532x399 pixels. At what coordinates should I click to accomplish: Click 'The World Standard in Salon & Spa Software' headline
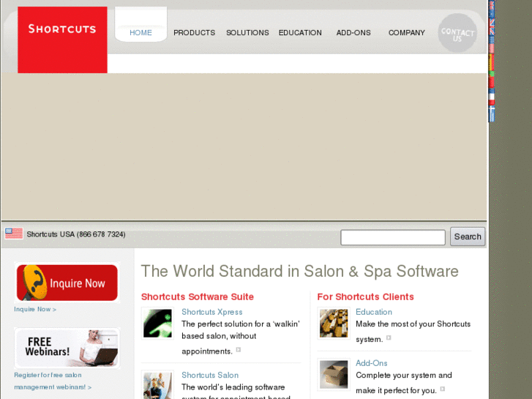tap(299, 272)
